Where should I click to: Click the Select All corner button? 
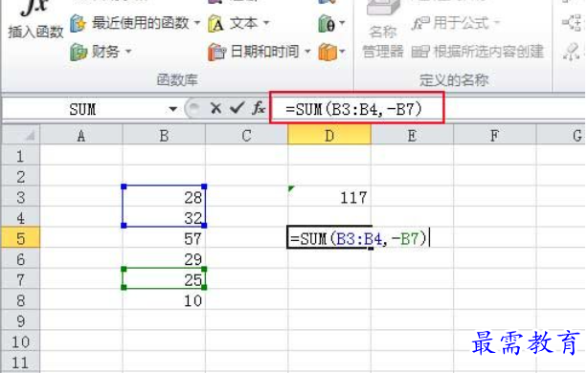tap(21, 135)
